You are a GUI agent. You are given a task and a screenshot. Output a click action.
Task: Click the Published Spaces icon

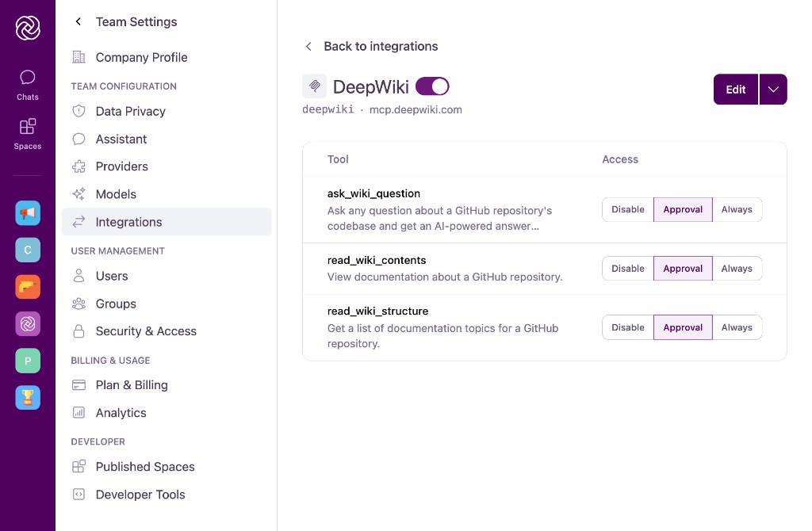(x=79, y=466)
